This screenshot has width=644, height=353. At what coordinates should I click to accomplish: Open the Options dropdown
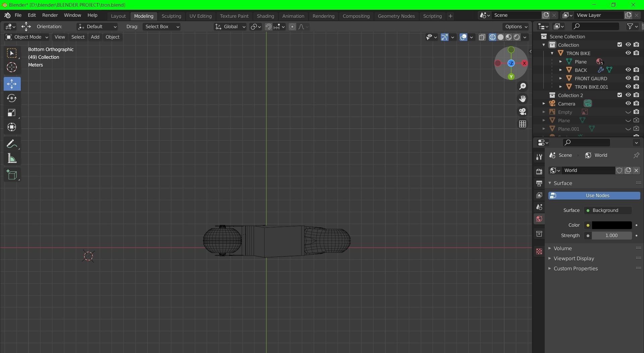coord(516,27)
